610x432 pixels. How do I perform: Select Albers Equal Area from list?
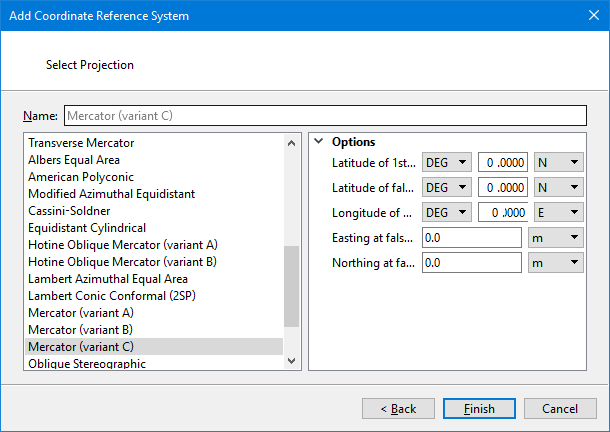point(74,160)
